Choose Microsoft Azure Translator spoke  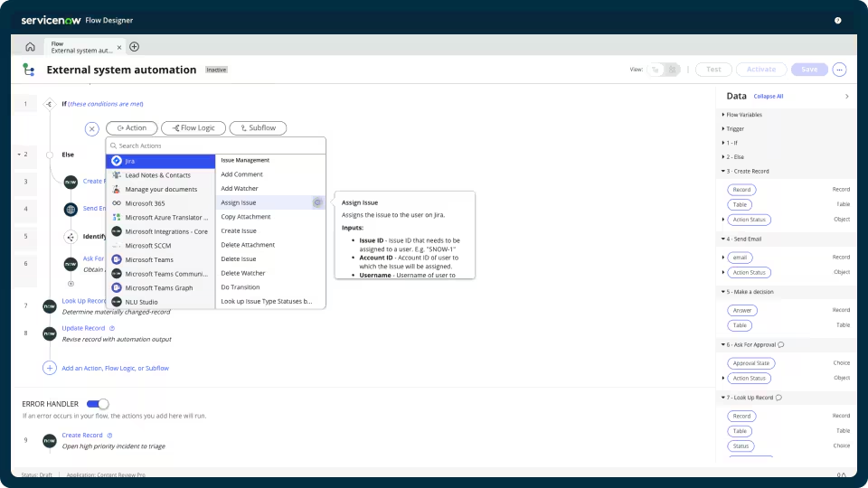tap(160, 218)
